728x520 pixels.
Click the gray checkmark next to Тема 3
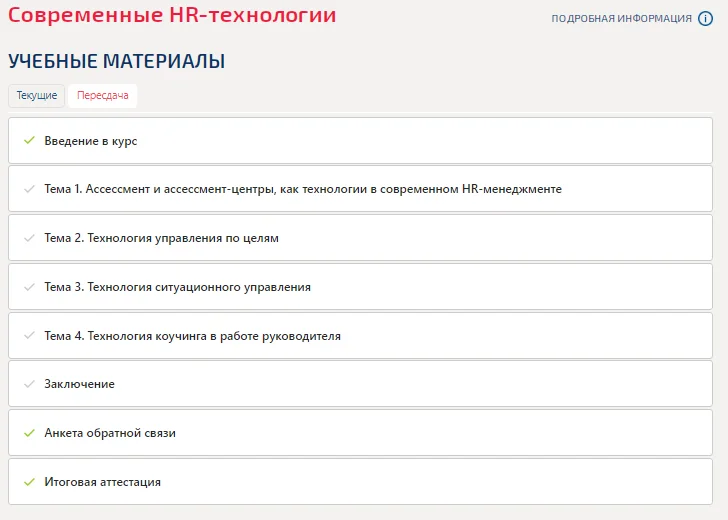[29, 287]
